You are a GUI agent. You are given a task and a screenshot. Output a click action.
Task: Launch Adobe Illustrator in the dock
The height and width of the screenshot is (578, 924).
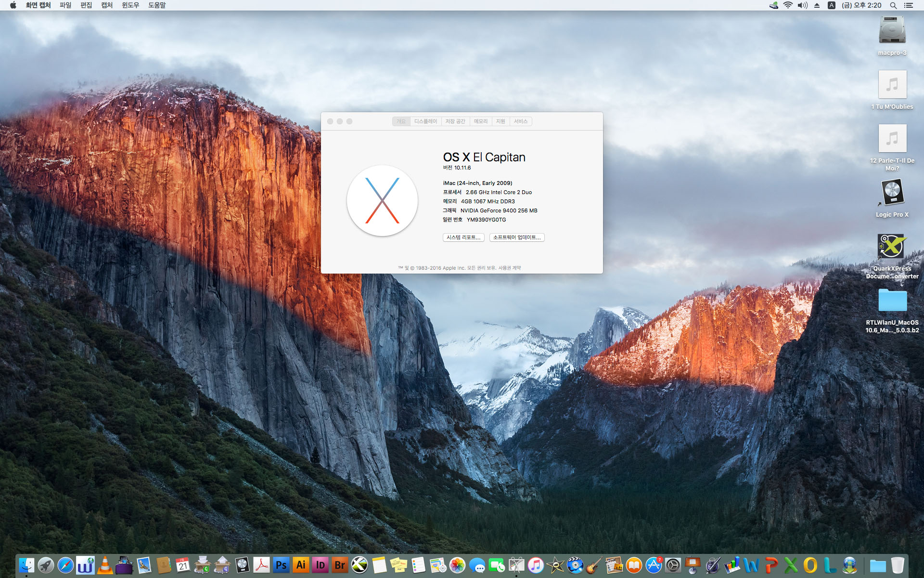pyautogui.click(x=301, y=565)
